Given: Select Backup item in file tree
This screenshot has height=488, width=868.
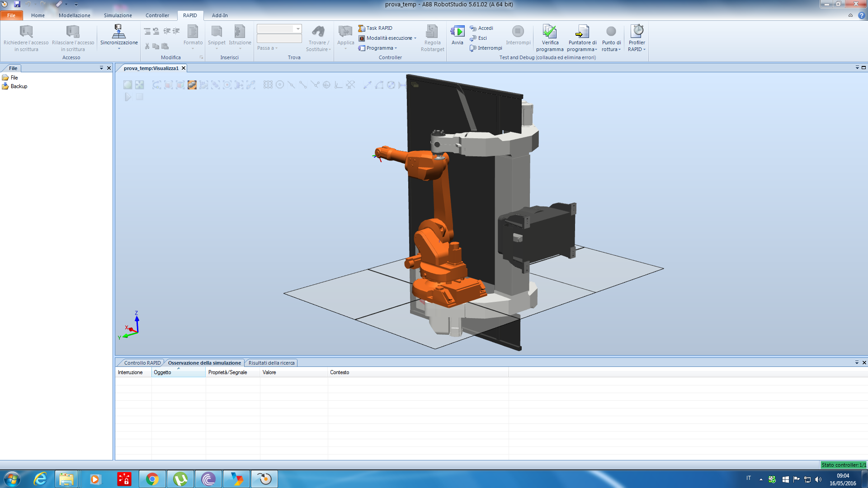Looking at the screenshot, I should (x=19, y=86).
